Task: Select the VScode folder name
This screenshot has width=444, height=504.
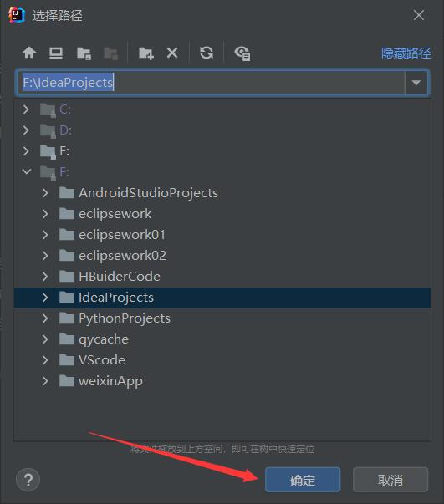Action: pos(102,360)
